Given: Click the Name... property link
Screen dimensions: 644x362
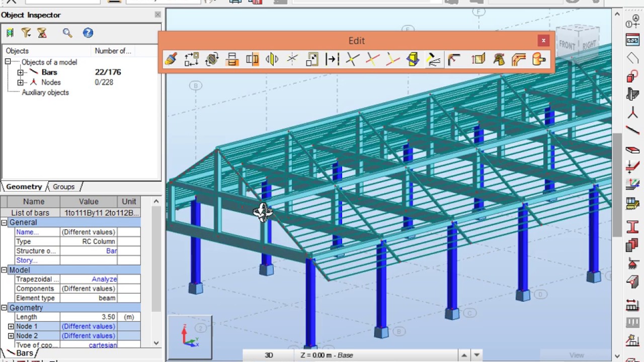Looking at the screenshot, I should click(x=27, y=232).
